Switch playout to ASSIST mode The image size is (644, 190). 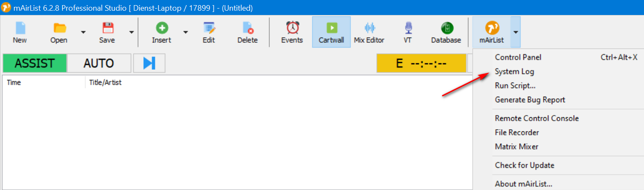click(x=35, y=63)
